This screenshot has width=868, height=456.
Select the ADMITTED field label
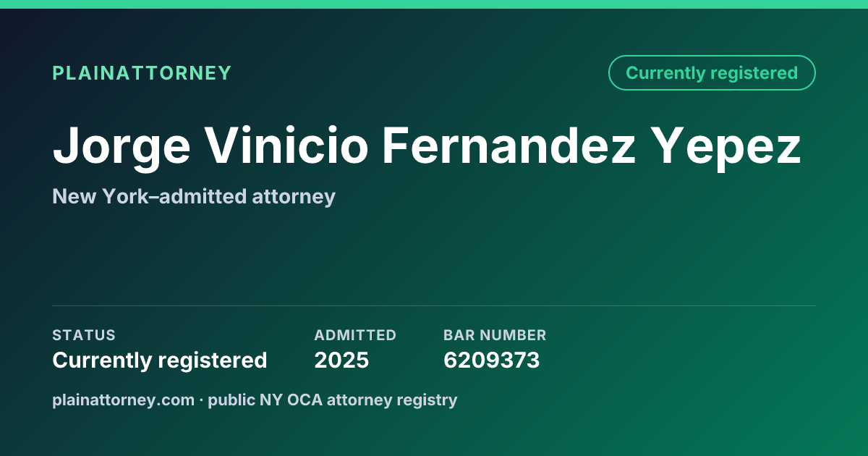click(355, 335)
